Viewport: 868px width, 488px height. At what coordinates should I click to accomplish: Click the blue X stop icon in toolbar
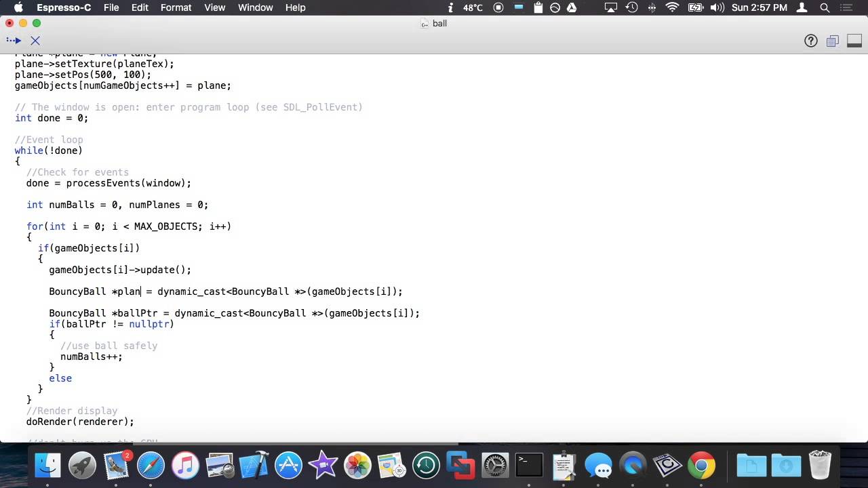point(35,41)
